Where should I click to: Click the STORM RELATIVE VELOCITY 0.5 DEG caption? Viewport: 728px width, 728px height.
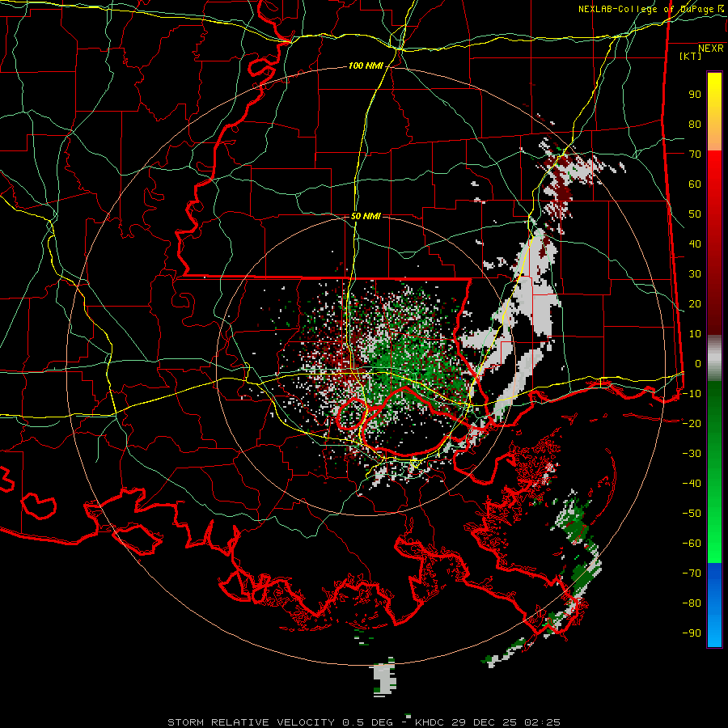pos(280,722)
